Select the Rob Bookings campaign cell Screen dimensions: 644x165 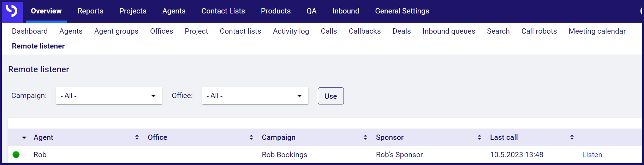[285, 155]
